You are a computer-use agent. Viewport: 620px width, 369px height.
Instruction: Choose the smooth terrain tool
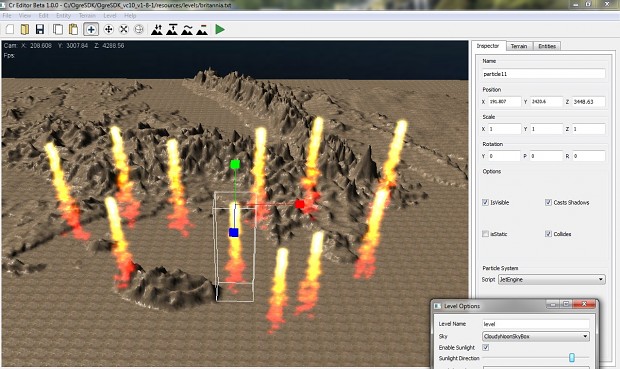pyautogui.click(x=187, y=29)
